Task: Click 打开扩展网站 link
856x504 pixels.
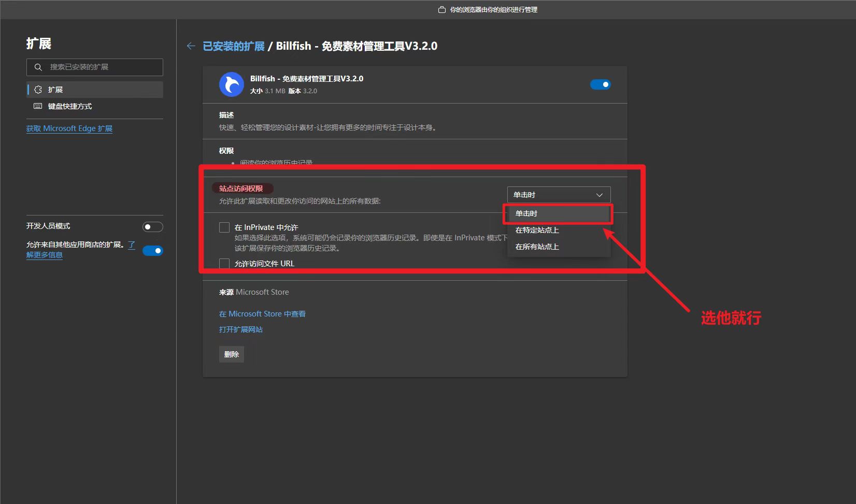Action: click(241, 329)
